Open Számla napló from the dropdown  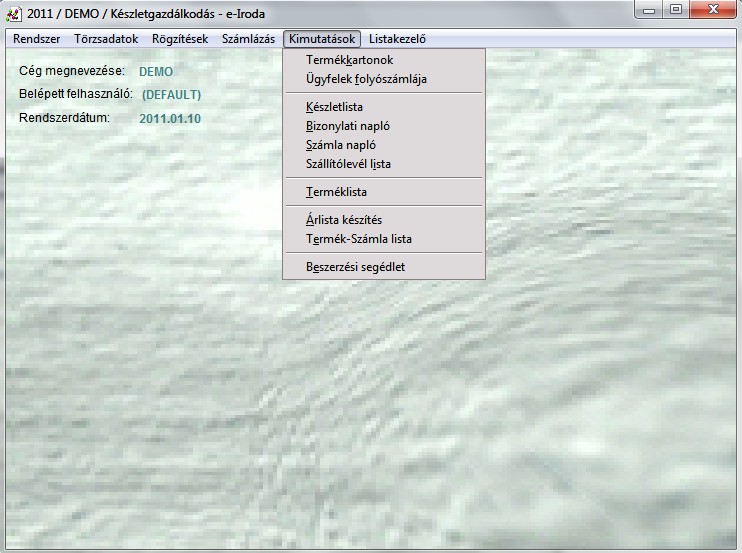point(341,145)
